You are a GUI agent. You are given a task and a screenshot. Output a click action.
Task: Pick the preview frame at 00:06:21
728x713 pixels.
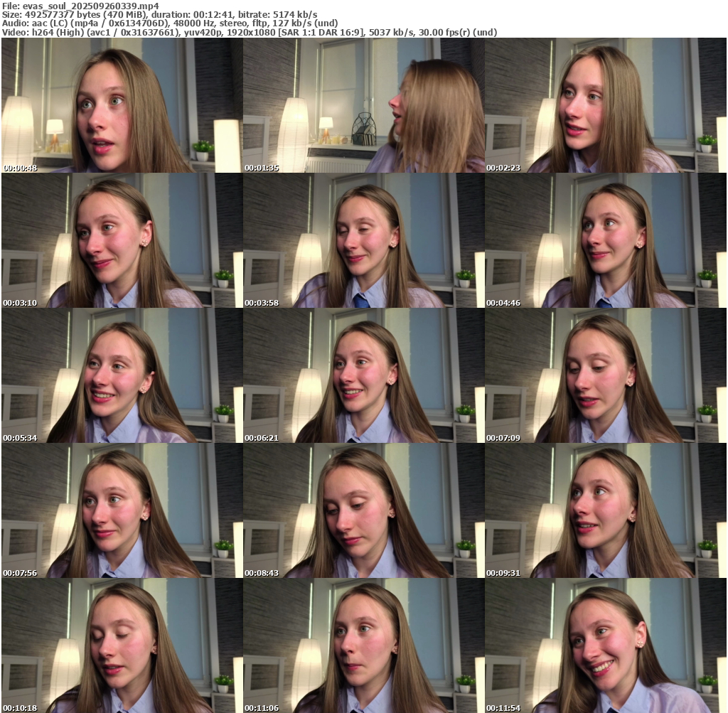coord(364,375)
